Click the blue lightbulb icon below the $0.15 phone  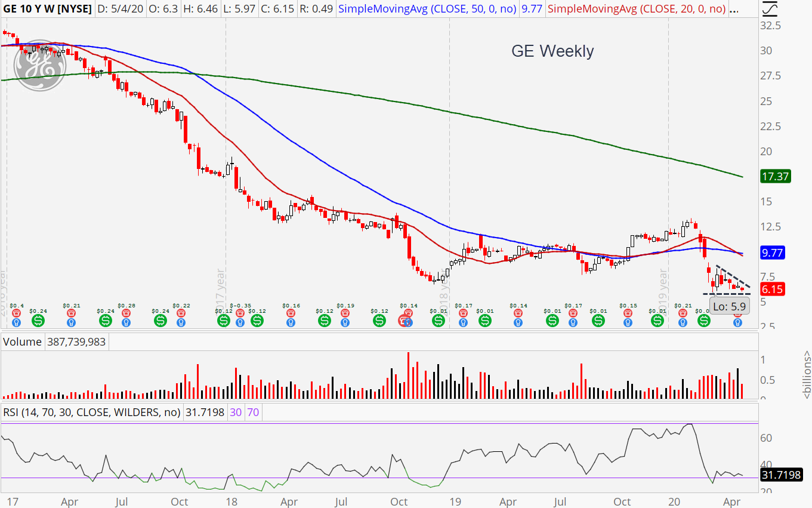click(628, 322)
